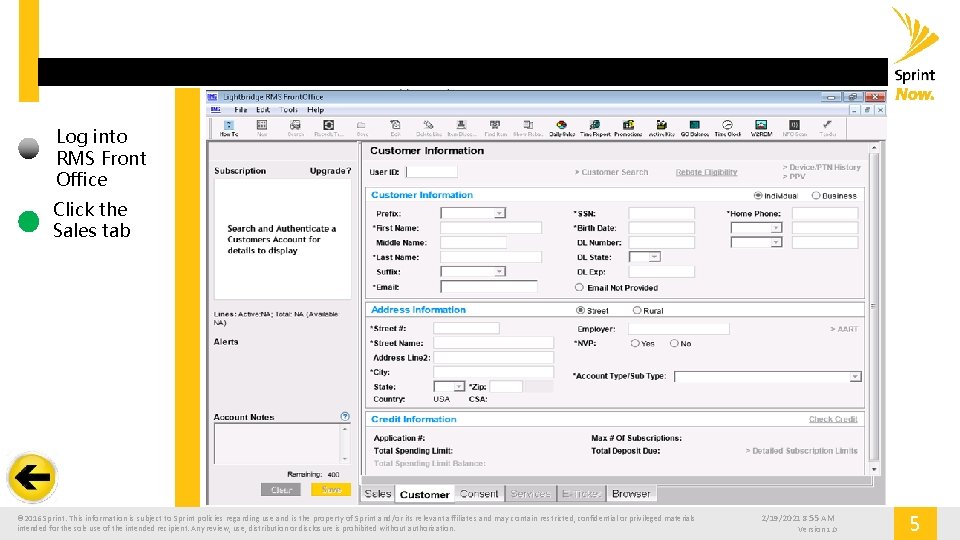
Task: Open the Account Type/Sub Type dropdown
Action: tap(768, 377)
